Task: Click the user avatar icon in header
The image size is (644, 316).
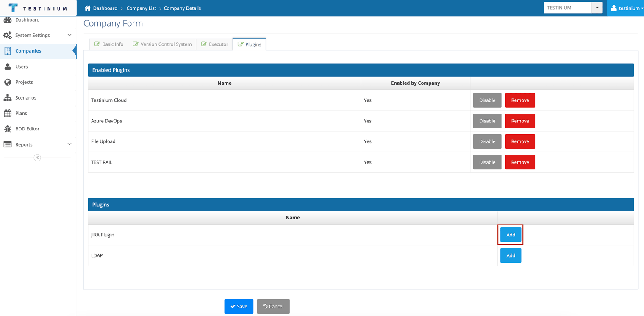Action: pyautogui.click(x=613, y=8)
